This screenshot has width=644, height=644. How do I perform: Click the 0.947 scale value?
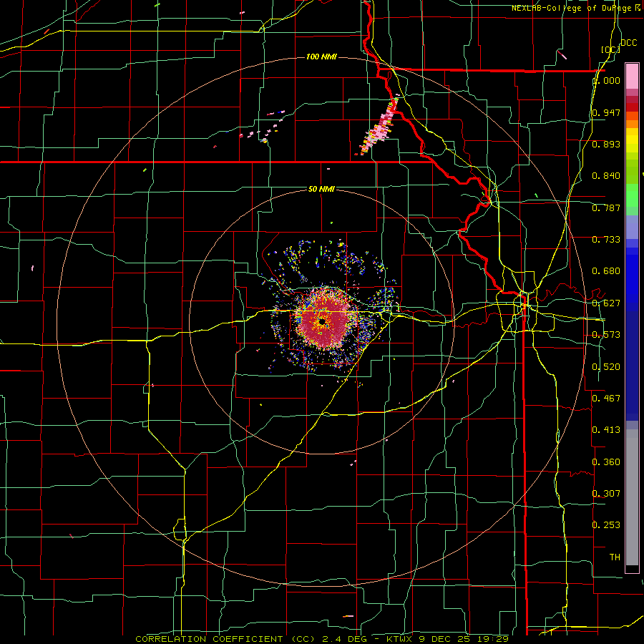pyautogui.click(x=606, y=112)
